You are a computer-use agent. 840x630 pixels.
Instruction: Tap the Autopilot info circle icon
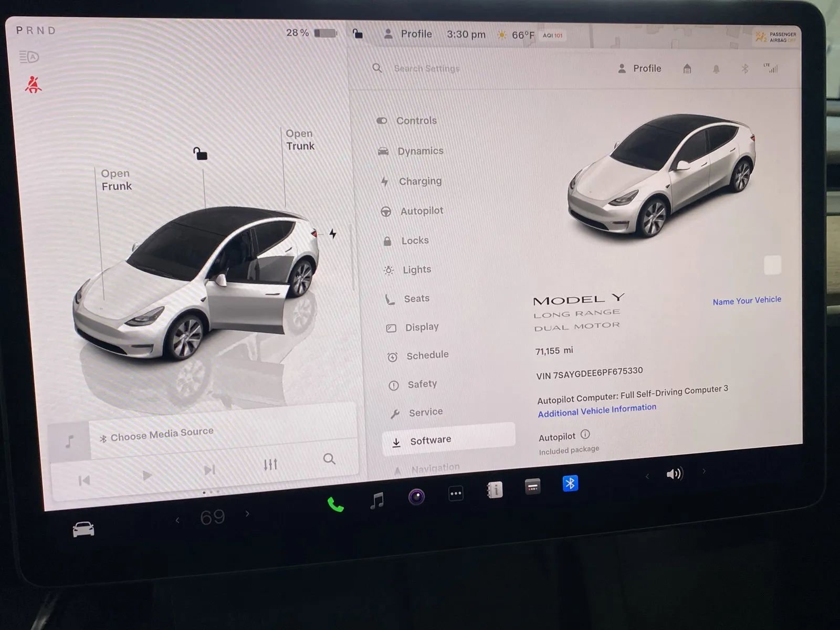(x=585, y=434)
